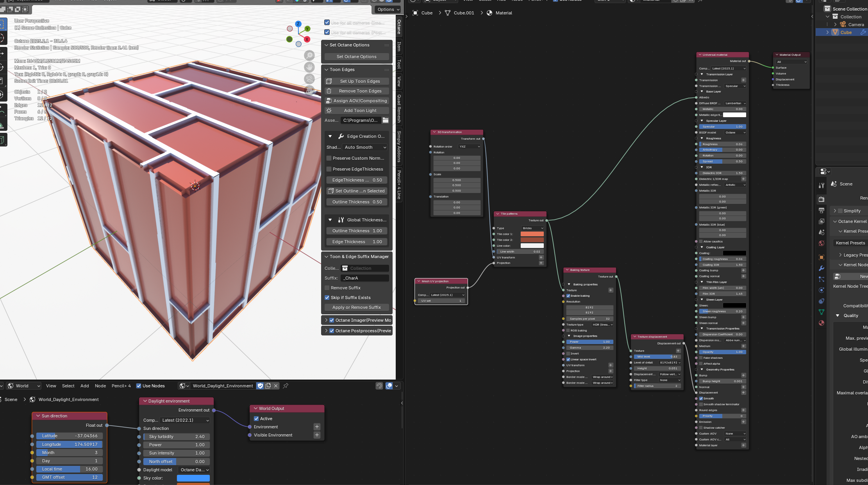Click the pan hand gizmo
Image resolution: width=868 pixels, height=485 pixels.
(x=309, y=67)
